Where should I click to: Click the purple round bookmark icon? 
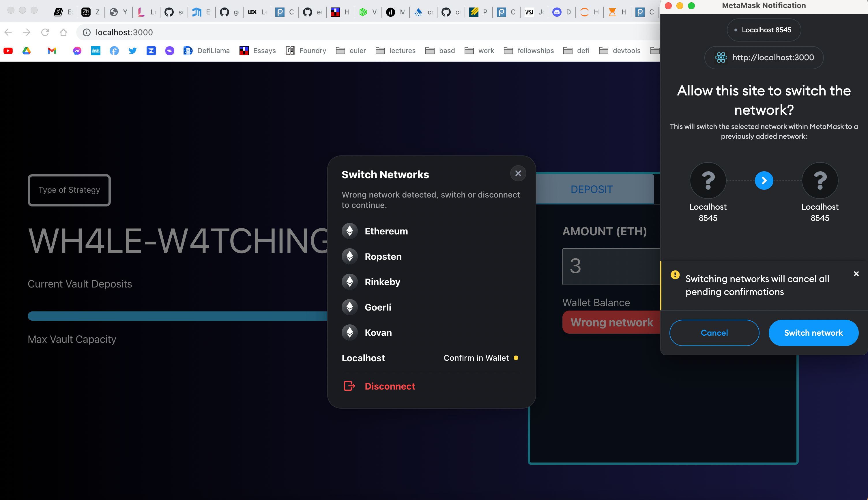(169, 51)
